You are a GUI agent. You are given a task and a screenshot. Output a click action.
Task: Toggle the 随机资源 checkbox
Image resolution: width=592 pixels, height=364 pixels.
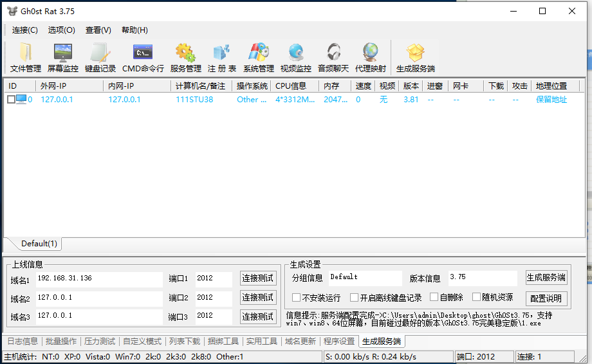[476, 297]
